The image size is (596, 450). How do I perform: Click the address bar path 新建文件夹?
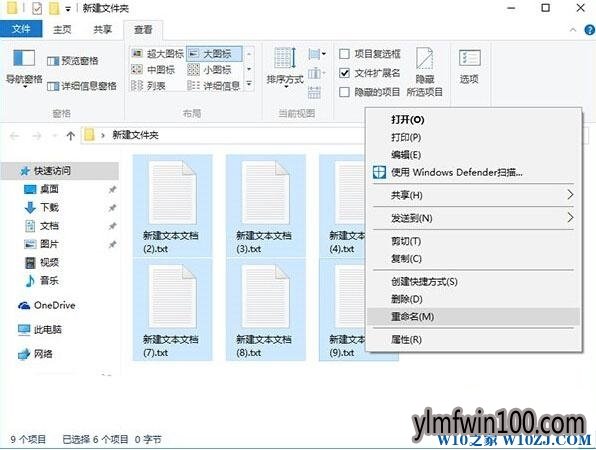coord(135,135)
